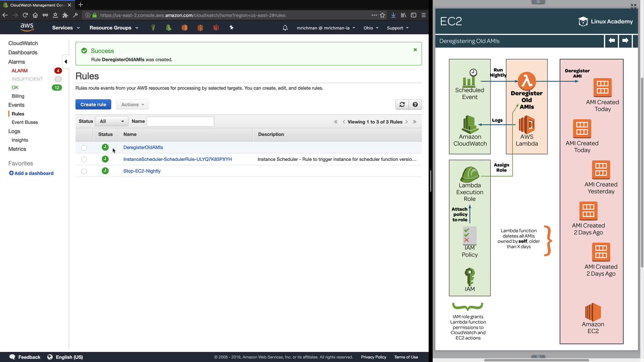
Task: Open Event Buses in sidebar
Action: click(x=24, y=122)
